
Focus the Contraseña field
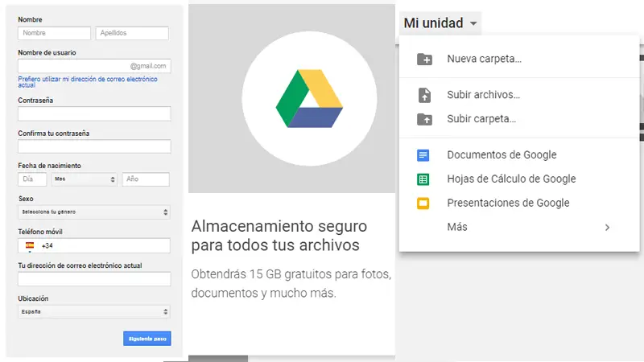94,113
